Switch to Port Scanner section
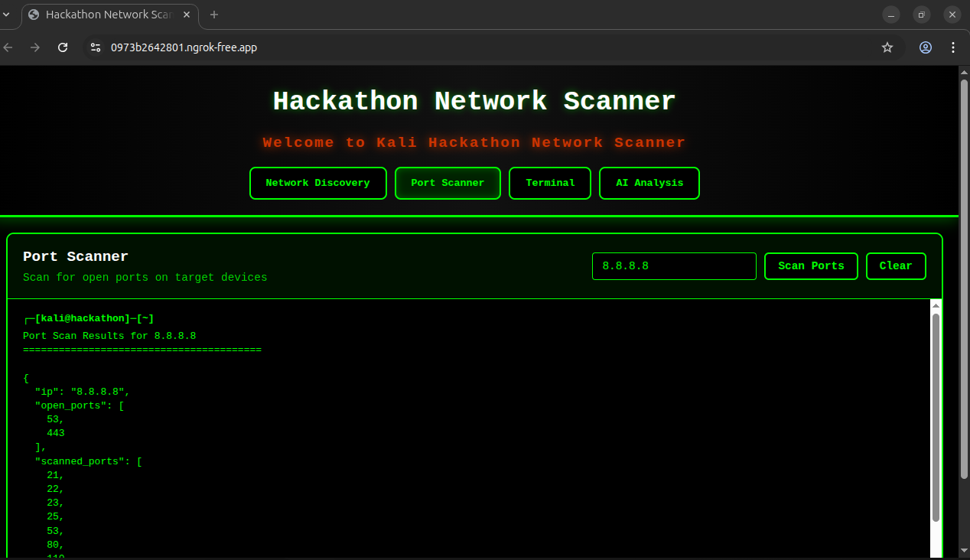Image resolution: width=970 pixels, height=560 pixels. pyautogui.click(x=448, y=183)
